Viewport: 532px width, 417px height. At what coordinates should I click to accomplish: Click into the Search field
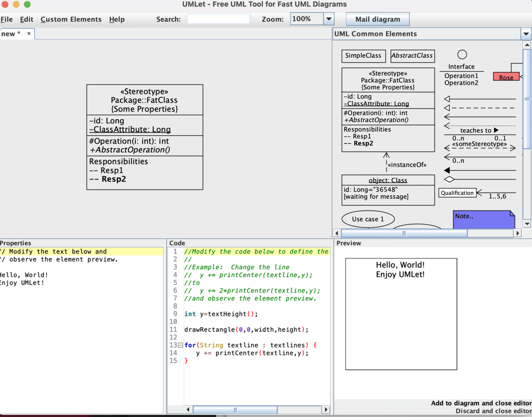tap(219, 19)
